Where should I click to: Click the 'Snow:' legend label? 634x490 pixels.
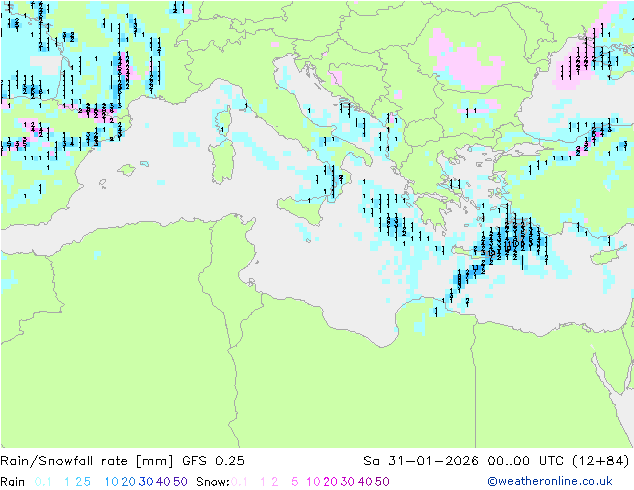point(213,482)
